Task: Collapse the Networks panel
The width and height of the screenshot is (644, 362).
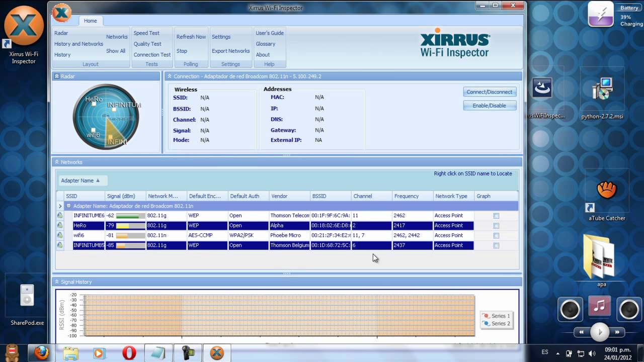Action: click(57, 162)
